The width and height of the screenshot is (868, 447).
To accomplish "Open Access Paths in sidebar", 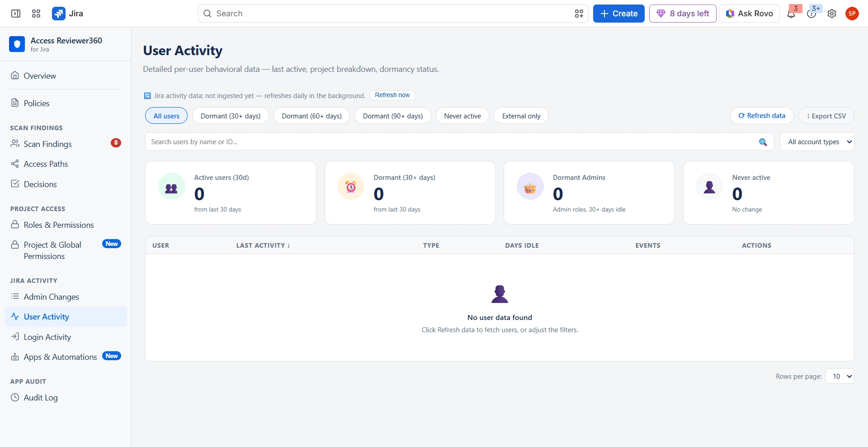I will [66, 164].
